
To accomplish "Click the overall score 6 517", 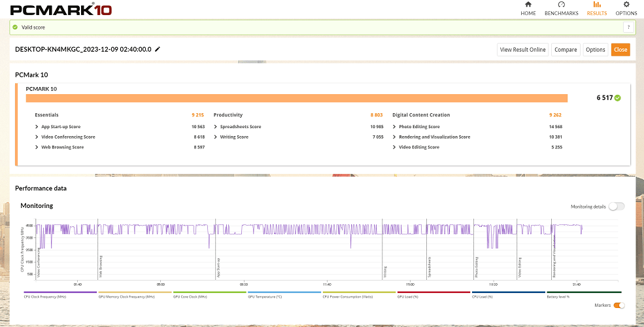I will pyautogui.click(x=605, y=97).
